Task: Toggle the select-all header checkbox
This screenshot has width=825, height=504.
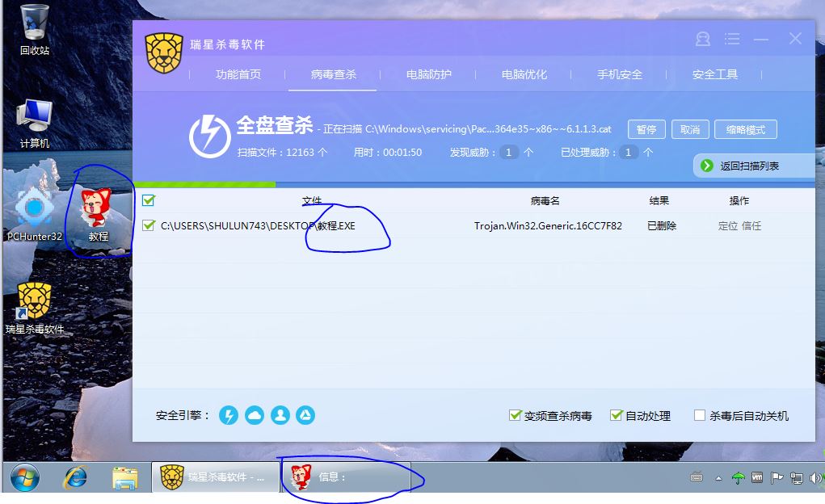Action: (x=149, y=200)
